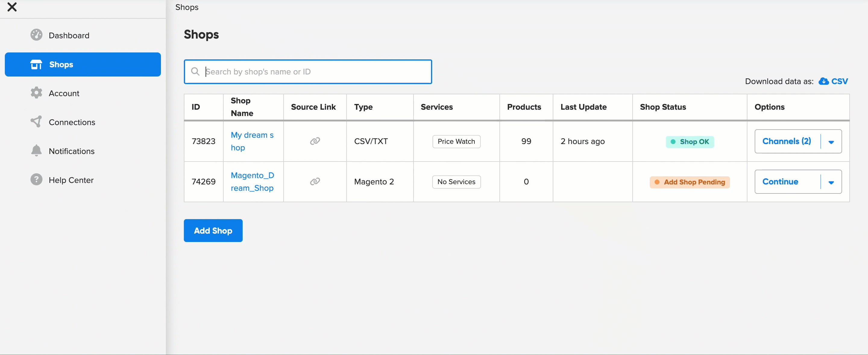This screenshot has height=355, width=868.
Task: Click the Add Shop button
Action: [x=213, y=231]
